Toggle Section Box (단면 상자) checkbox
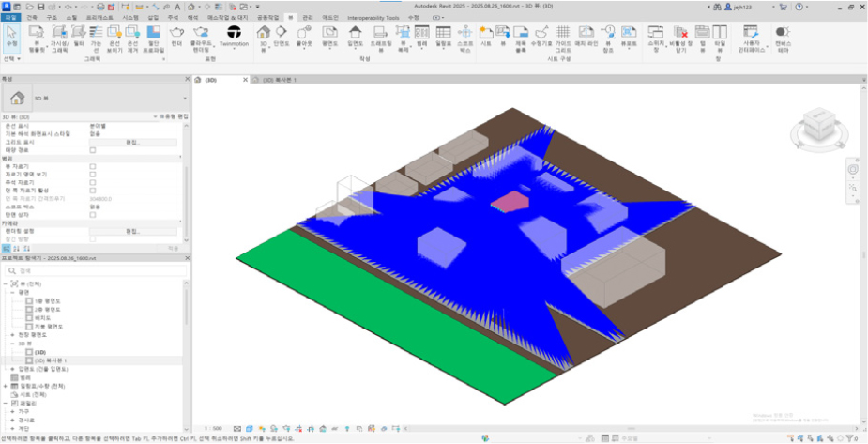The height and width of the screenshot is (444, 868). 93,214
